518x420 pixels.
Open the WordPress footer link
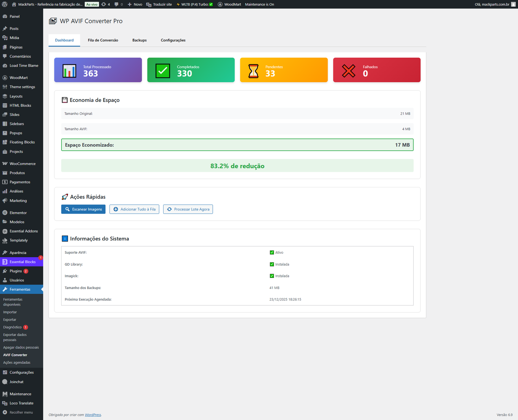93,415
